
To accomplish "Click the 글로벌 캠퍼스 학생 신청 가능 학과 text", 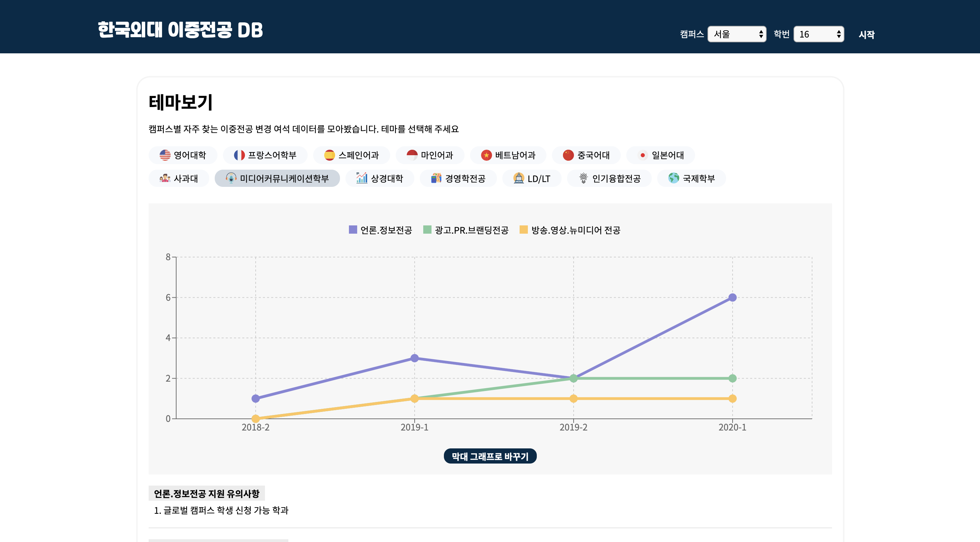I will [226, 510].
